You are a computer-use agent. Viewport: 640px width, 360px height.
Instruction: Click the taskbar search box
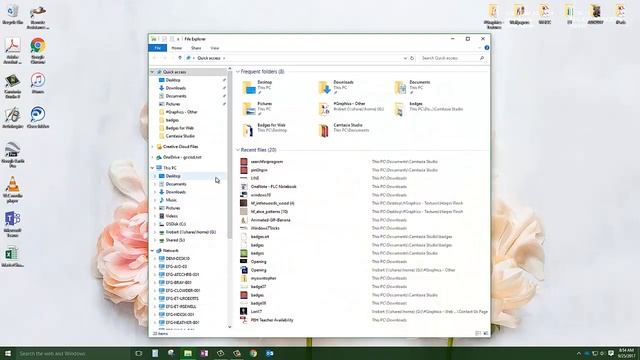point(73,353)
